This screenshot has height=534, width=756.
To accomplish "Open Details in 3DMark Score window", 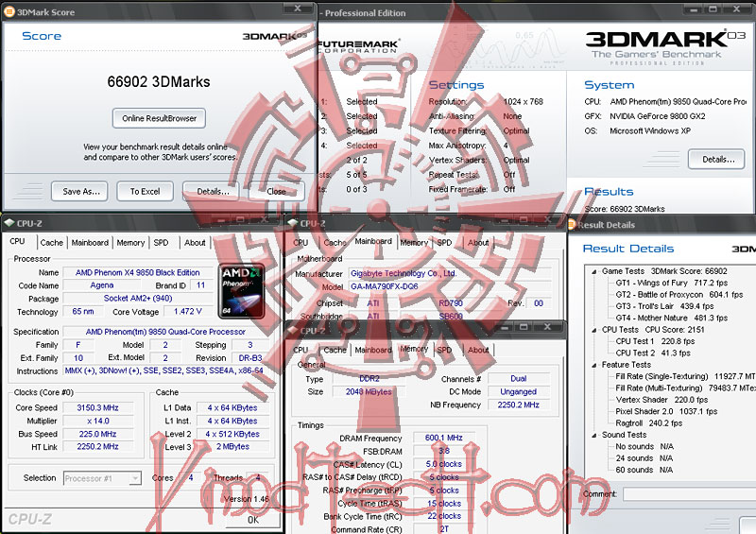I will [x=212, y=192].
